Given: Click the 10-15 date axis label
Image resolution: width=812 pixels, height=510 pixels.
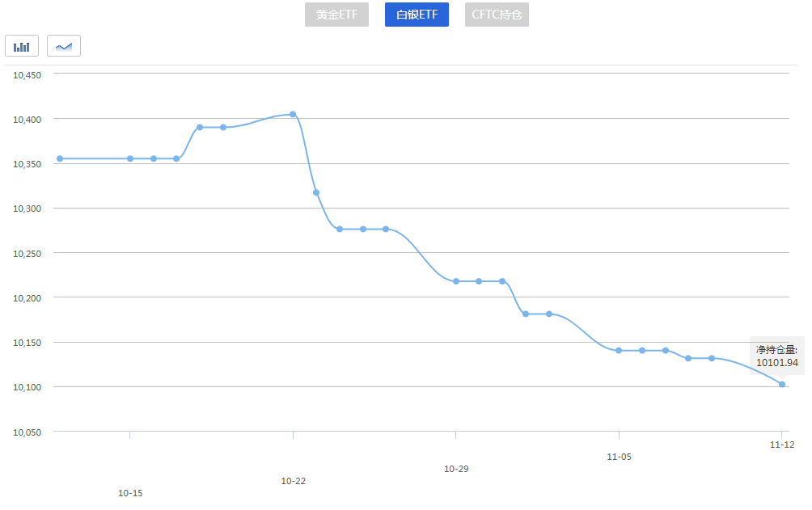Looking at the screenshot, I should coord(130,493).
